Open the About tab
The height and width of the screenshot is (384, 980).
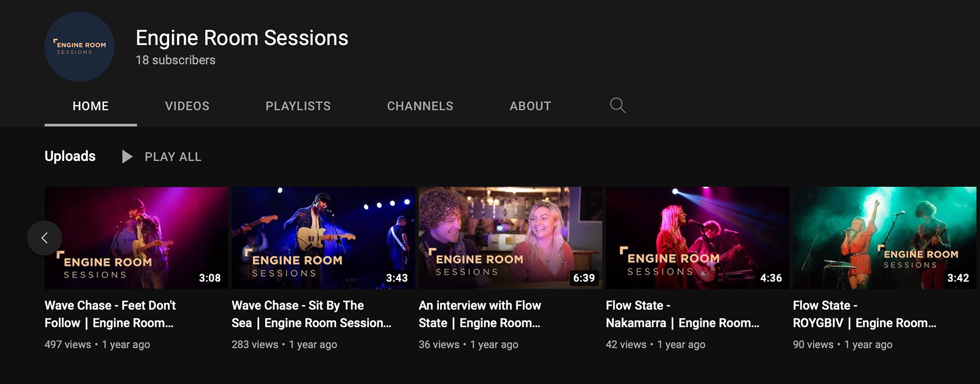pyautogui.click(x=530, y=106)
